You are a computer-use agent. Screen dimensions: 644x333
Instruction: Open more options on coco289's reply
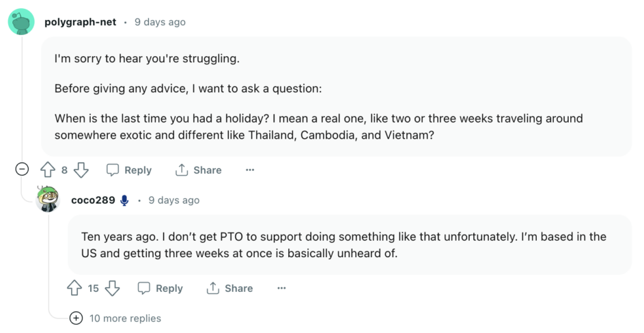(x=281, y=288)
